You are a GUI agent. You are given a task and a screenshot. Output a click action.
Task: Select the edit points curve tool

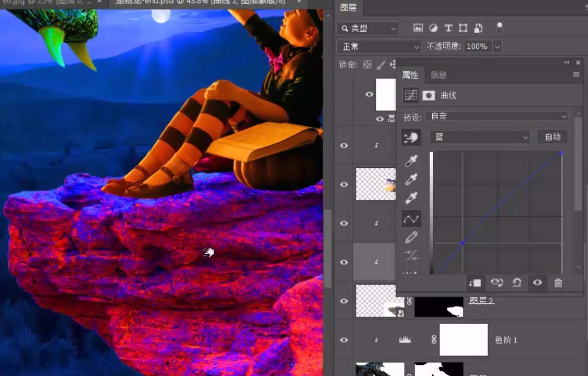411,219
